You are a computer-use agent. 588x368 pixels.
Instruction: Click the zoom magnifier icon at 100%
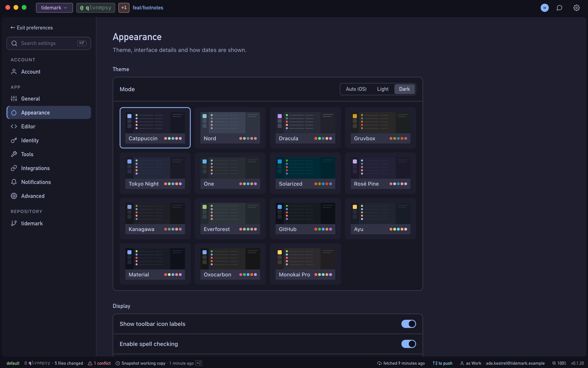click(x=554, y=363)
